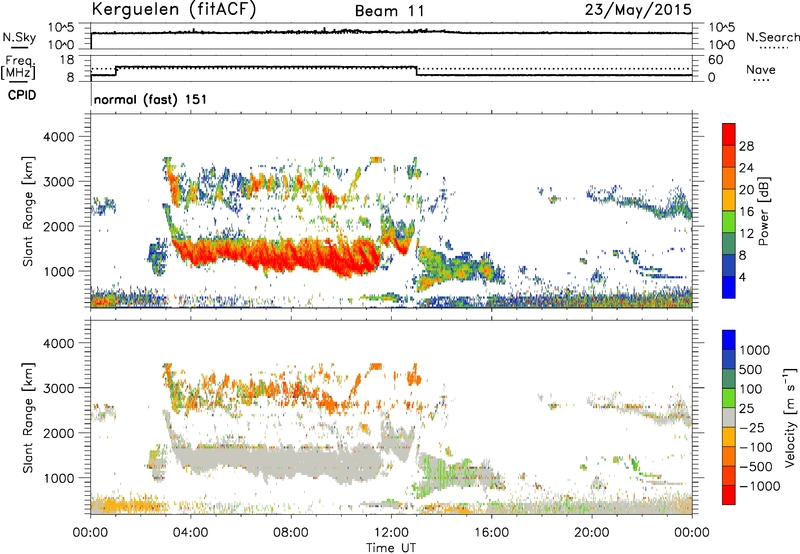Click the 'Power [dB]' axis label
Viewport: 800px width, 554px height.
(764, 211)
